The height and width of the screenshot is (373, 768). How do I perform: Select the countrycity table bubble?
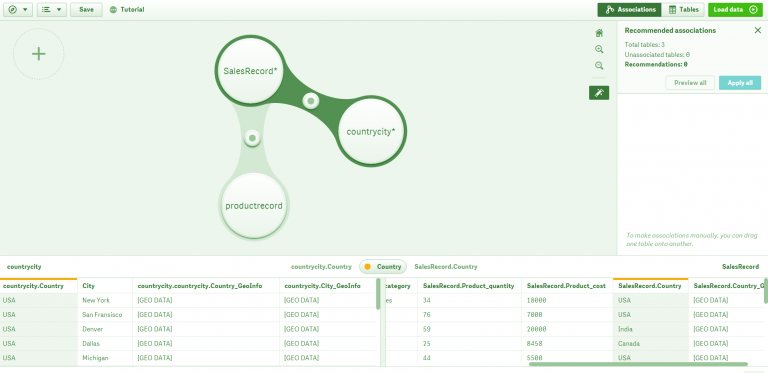(x=371, y=131)
